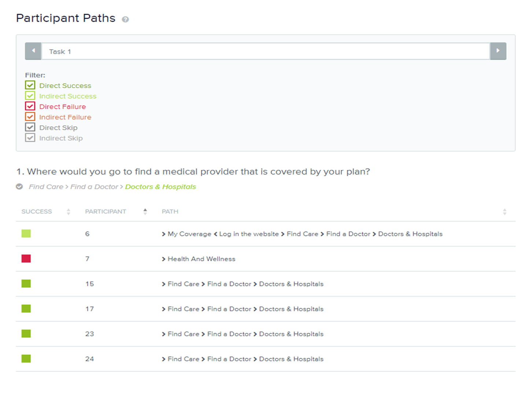Click participant 17 green success swatch
The image size is (532, 397).
coord(26,309)
